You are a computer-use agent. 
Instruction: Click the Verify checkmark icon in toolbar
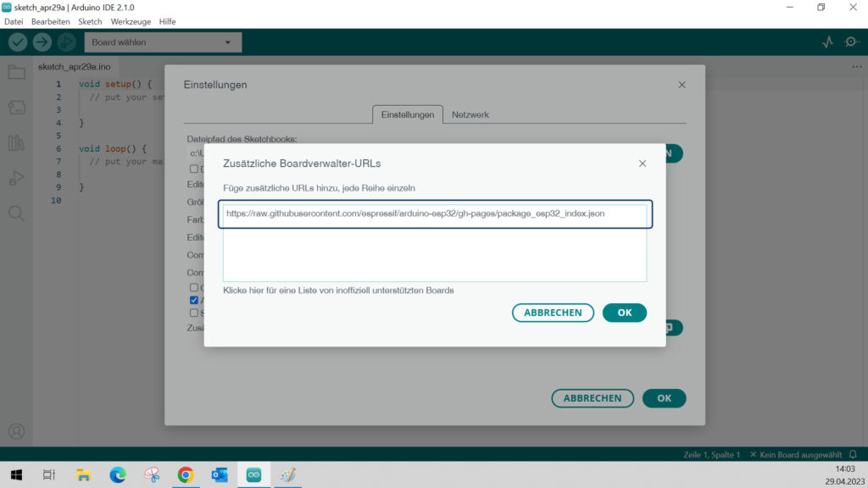click(x=18, y=42)
